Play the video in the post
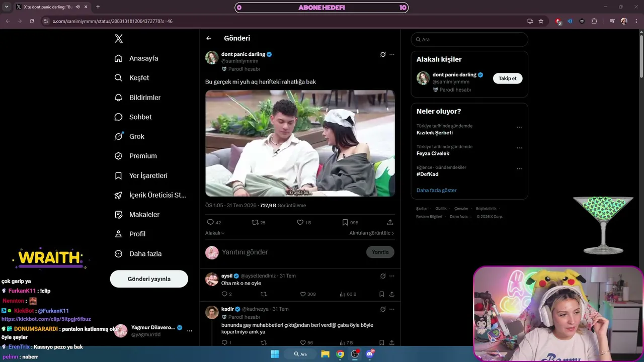This screenshot has height=362, width=644. pos(300,143)
